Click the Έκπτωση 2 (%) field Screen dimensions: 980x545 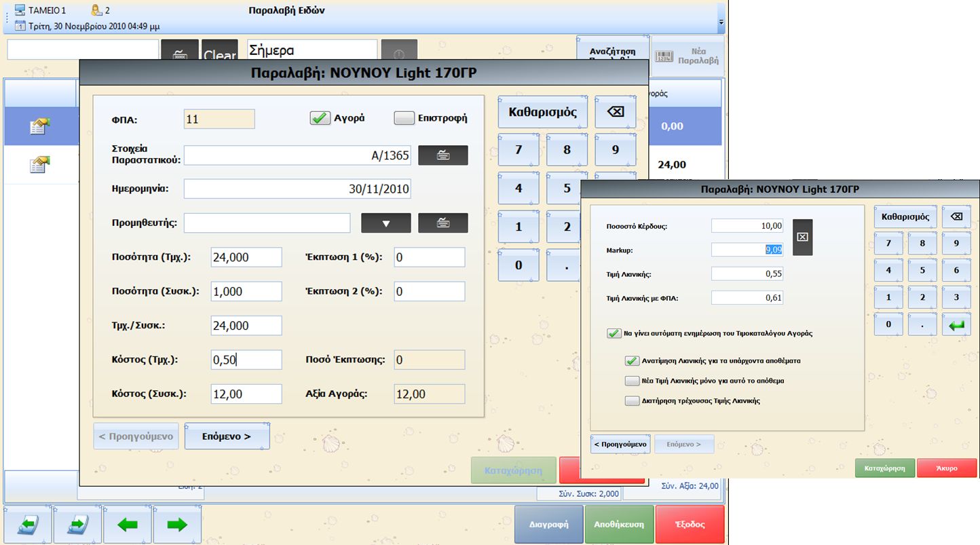pyautogui.click(x=430, y=291)
